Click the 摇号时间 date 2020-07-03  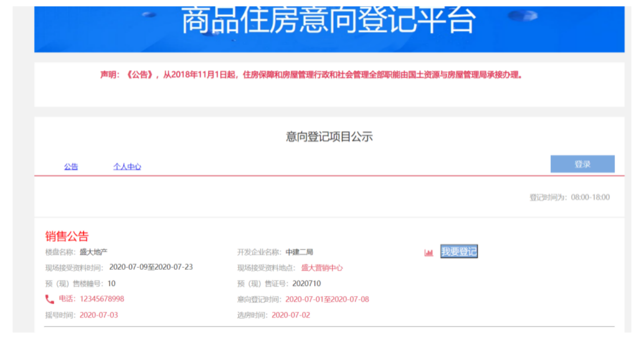click(x=99, y=315)
